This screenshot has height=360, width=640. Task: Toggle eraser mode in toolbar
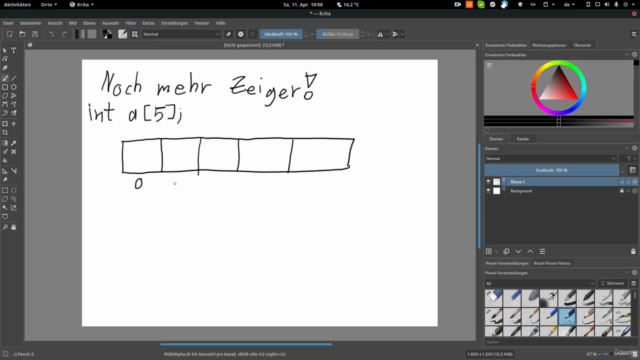tap(229, 34)
